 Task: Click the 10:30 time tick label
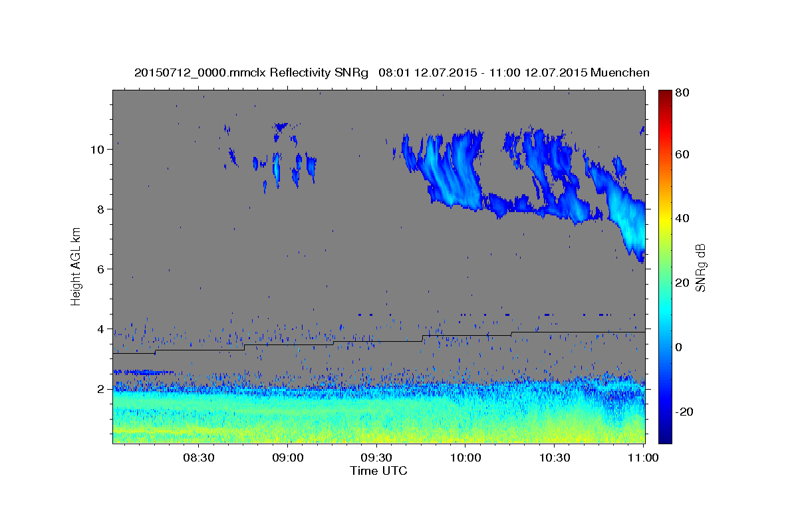[x=555, y=458]
